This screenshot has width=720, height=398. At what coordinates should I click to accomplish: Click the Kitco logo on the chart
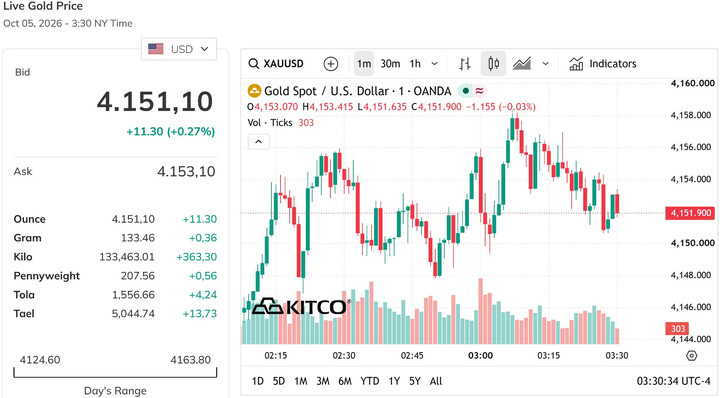pos(302,306)
